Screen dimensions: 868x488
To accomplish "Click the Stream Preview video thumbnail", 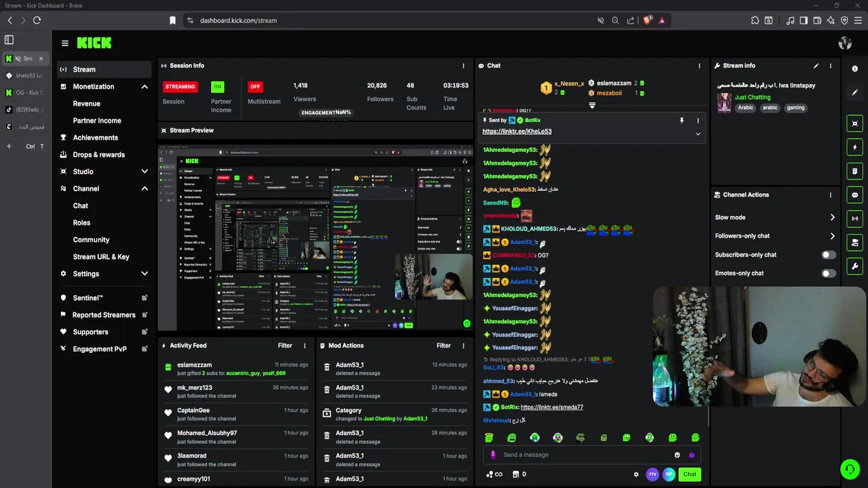I will point(315,237).
